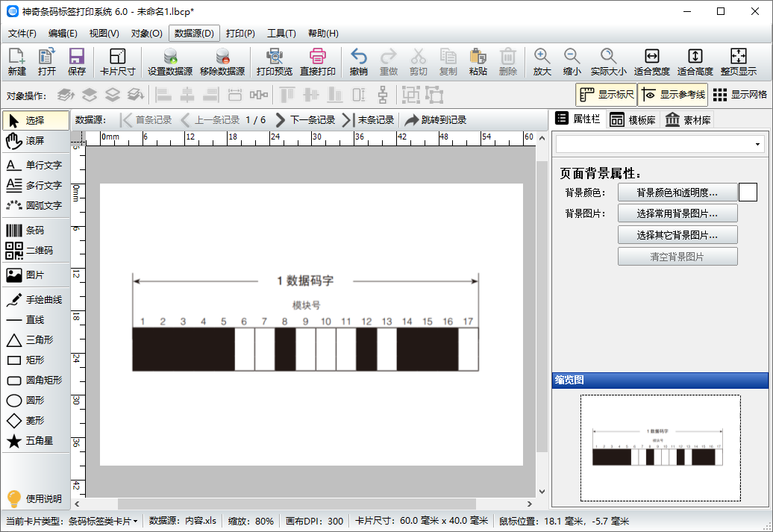Select the 直线 line tool
The height and width of the screenshot is (532, 773).
[36, 320]
